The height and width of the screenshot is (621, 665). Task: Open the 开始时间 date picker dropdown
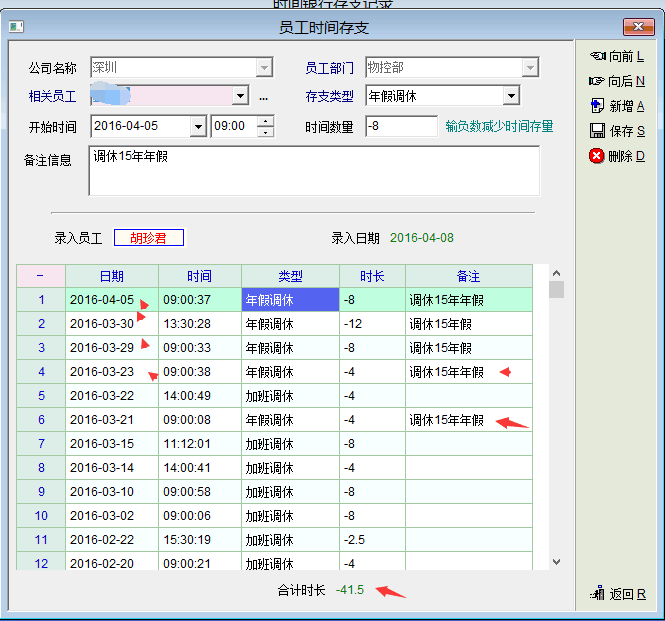pos(197,126)
